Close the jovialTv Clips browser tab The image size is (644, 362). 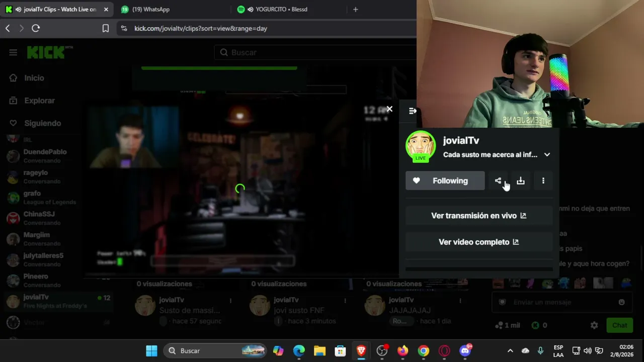click(x=106, y=9)
